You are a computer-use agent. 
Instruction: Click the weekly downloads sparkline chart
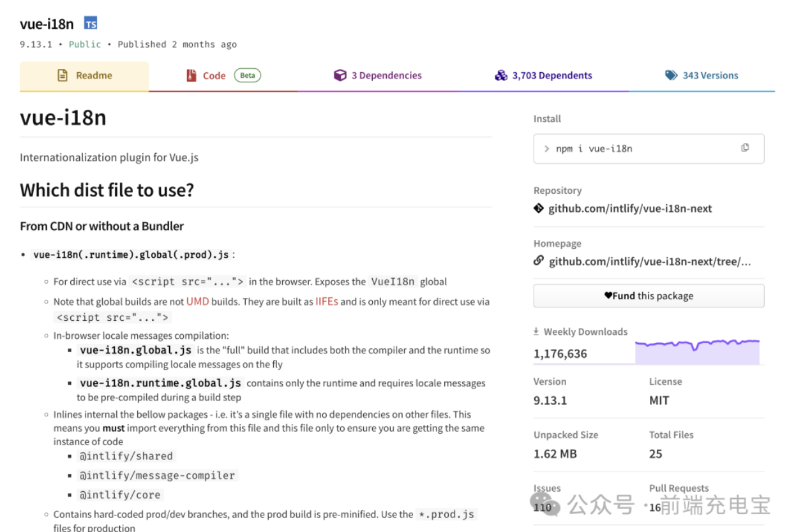(697, 351)
